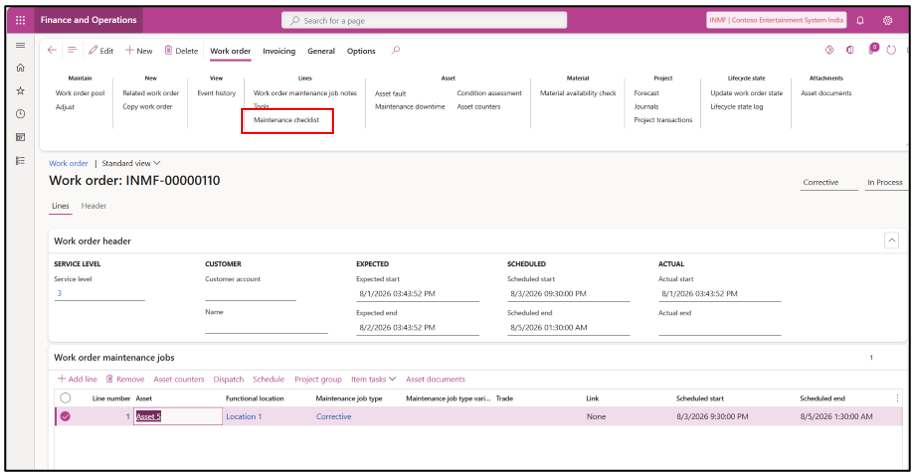Open Recent clock icon in sidebar
This screenshot has width=916, height=475.
click(20, 114)
